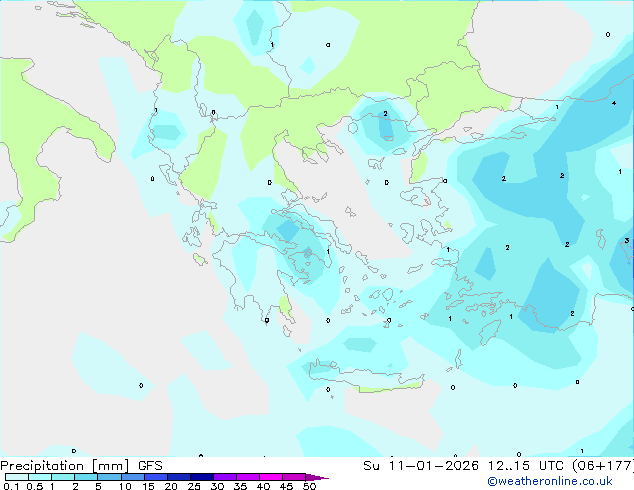The height and width of the screenshot is (490, 634).
Task: Click the '50' legend scale label
Action: tap(309, 486)
